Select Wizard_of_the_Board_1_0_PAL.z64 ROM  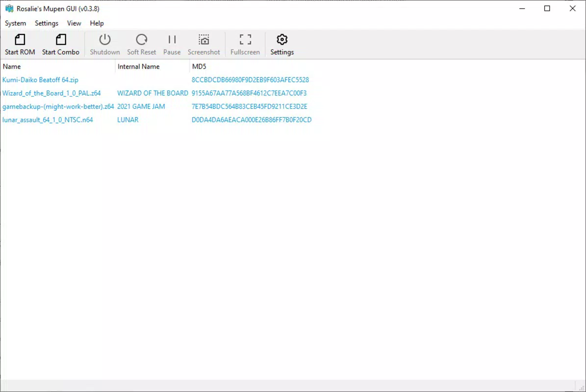coord(51,93)
